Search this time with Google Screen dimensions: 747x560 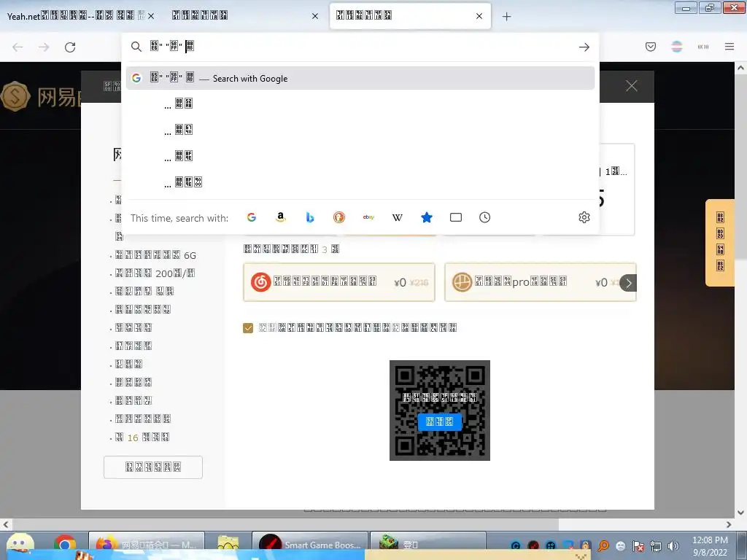(252, 217)
